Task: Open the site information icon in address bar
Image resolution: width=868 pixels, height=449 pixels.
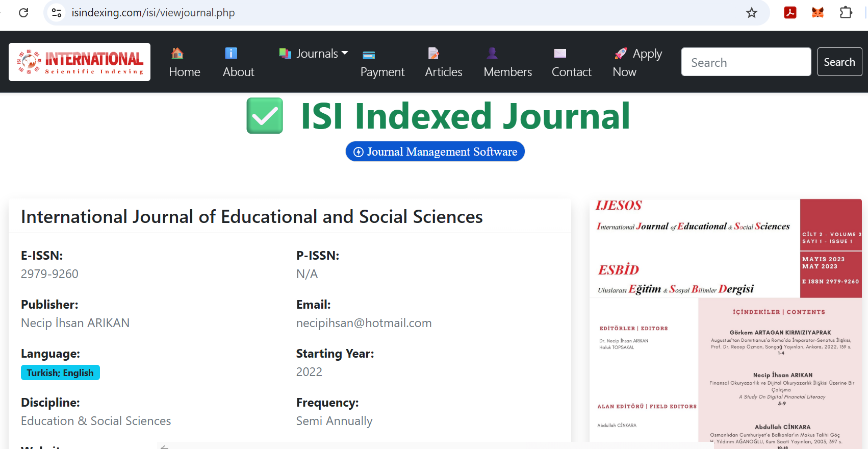Action: (57, 13)
